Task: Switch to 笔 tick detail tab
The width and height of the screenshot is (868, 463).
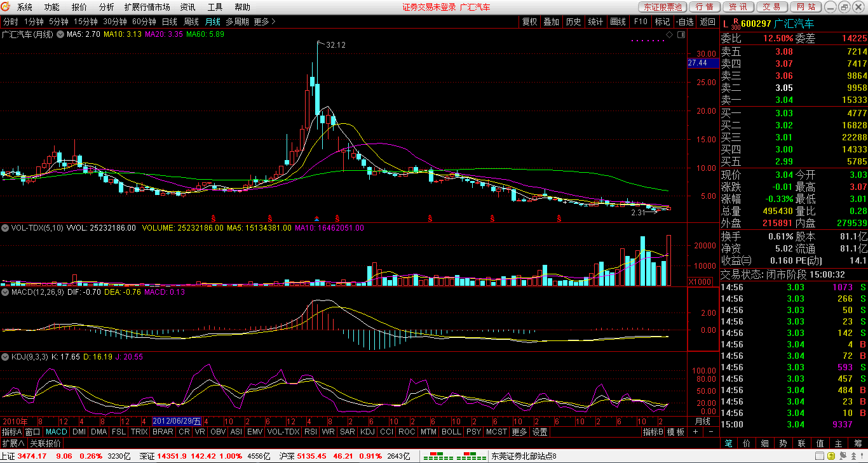Action: click(x=729, y=443)
